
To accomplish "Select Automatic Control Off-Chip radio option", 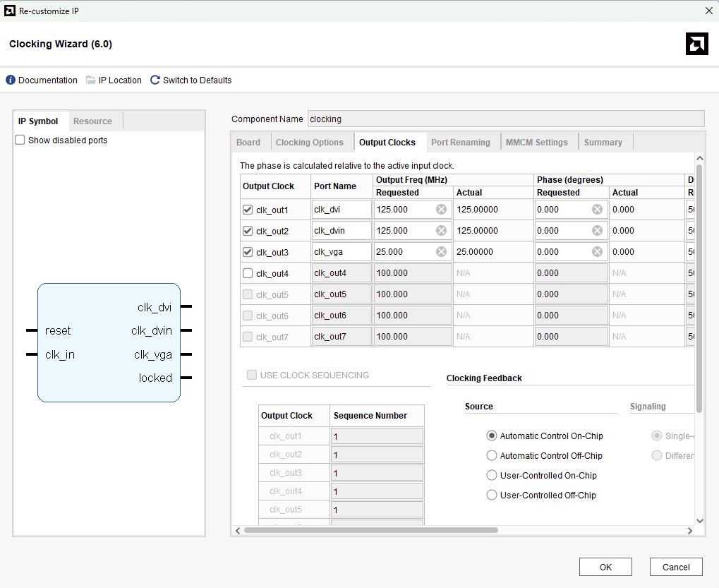I will tap(492, 456).
